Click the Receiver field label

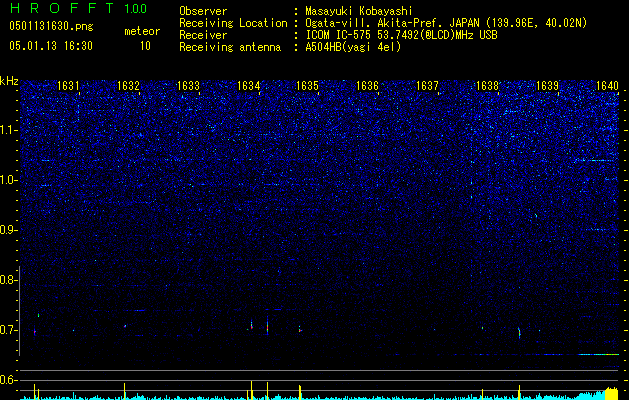(203, 35)
